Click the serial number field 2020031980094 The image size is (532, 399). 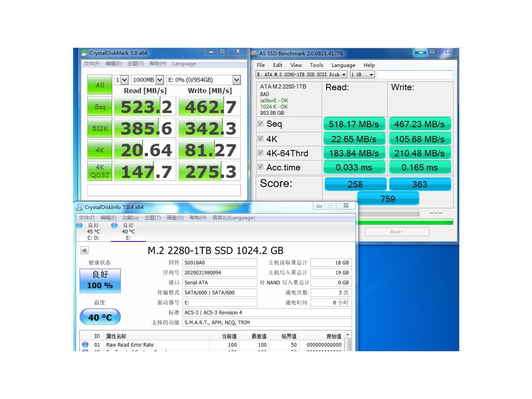coord(220,273)
